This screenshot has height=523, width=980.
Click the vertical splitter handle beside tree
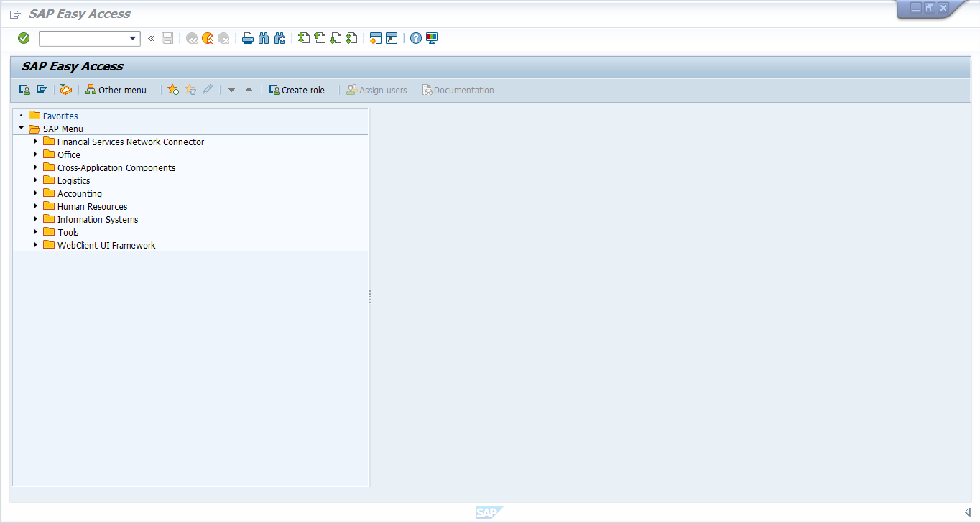tap(370, 297)
